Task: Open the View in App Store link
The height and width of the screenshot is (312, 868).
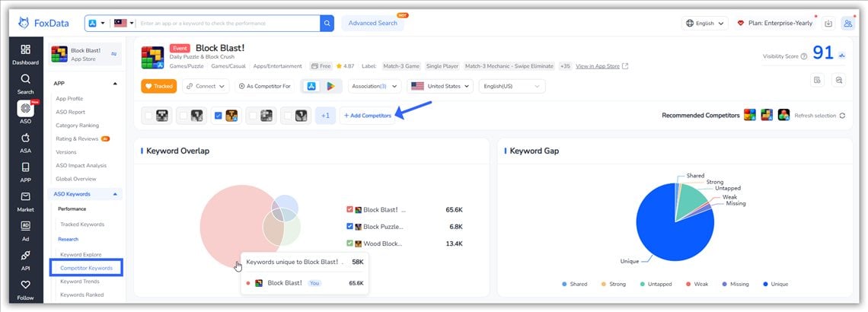Action: (598, 66)
